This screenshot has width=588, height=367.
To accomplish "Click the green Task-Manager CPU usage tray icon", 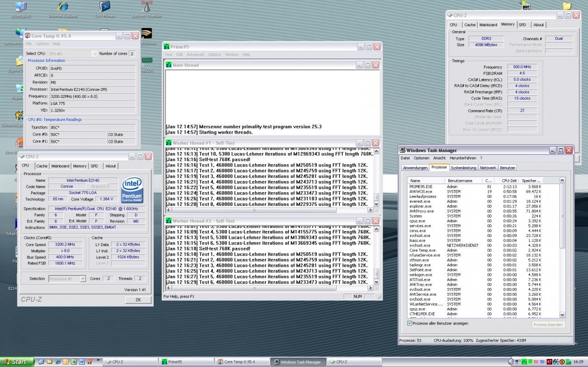I will click(x=530, y=362).
